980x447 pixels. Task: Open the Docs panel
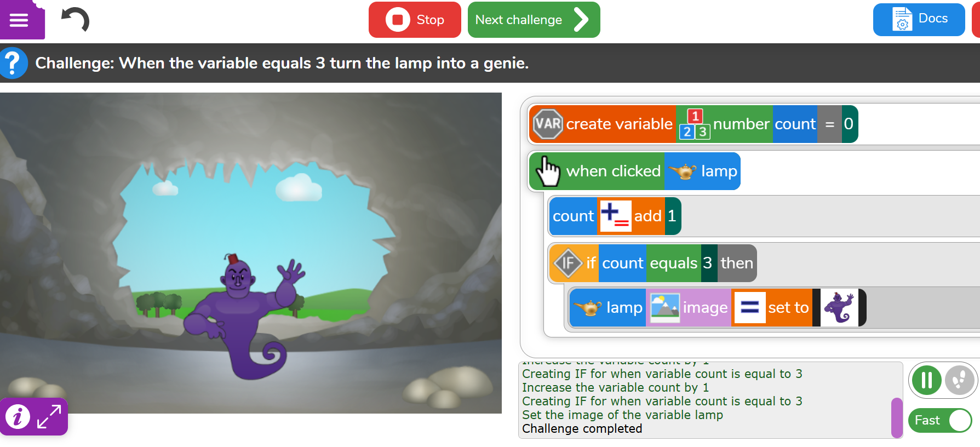(919, 20)
